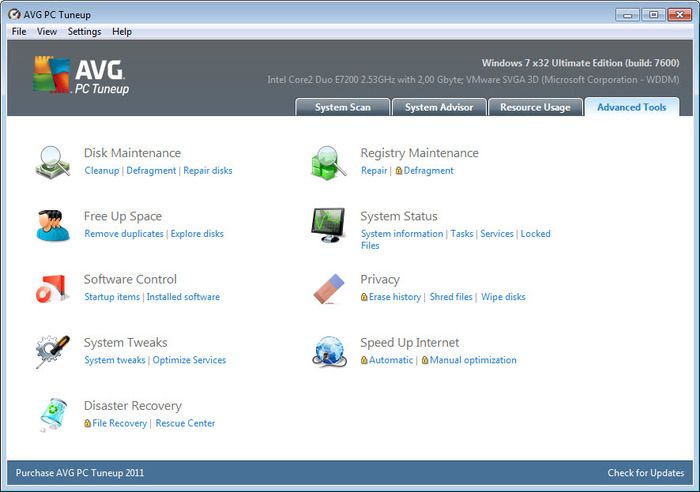The image size is (700, 492).
Task: Click the Registry Maintenance heading
Action: [x=419, y=153]
